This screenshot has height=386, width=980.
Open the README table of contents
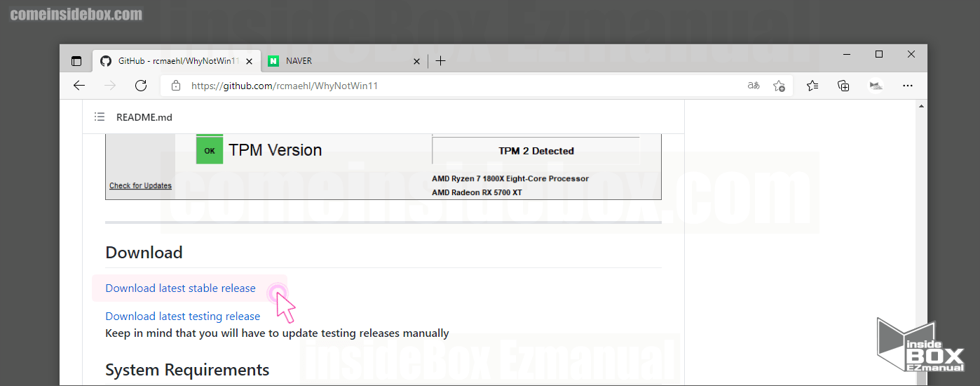click(x=100, y=117)
